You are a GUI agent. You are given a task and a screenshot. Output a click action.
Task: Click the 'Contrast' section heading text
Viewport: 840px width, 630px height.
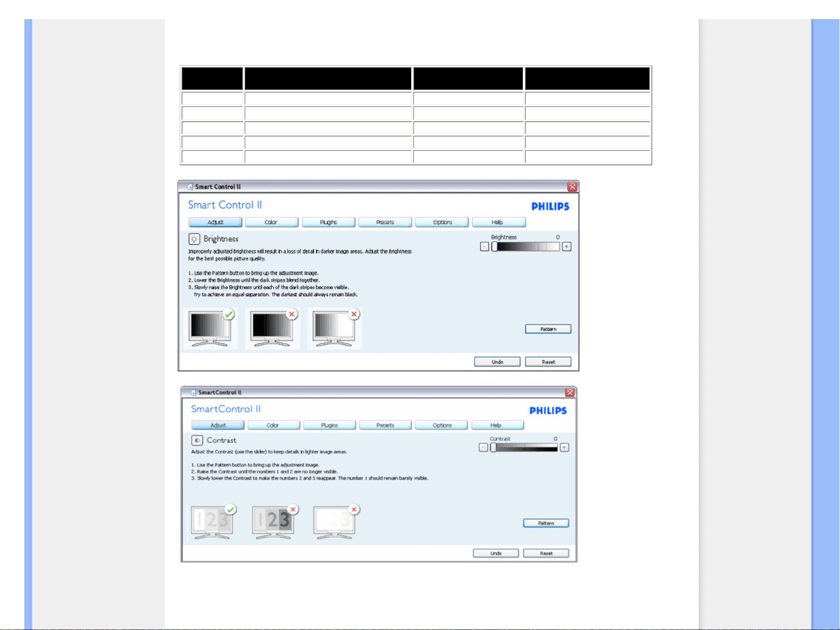[x=221, y=440]
